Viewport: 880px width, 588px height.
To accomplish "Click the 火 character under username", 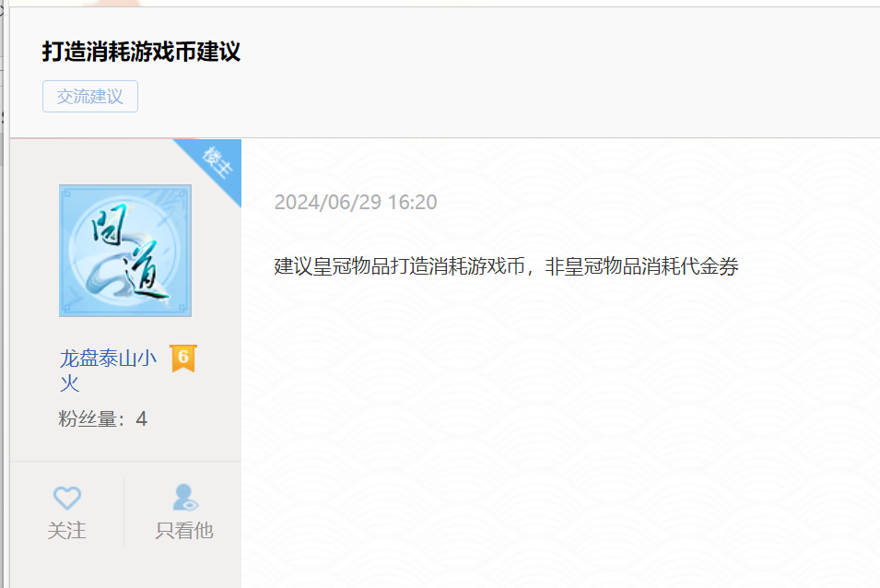I will [x=70, y=383].
